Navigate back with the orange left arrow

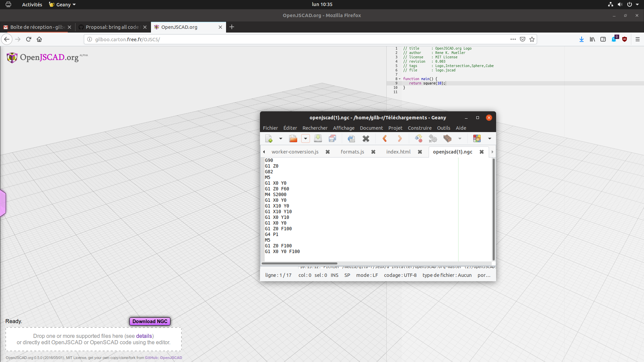pyautogui.click(x=385, y=138)
